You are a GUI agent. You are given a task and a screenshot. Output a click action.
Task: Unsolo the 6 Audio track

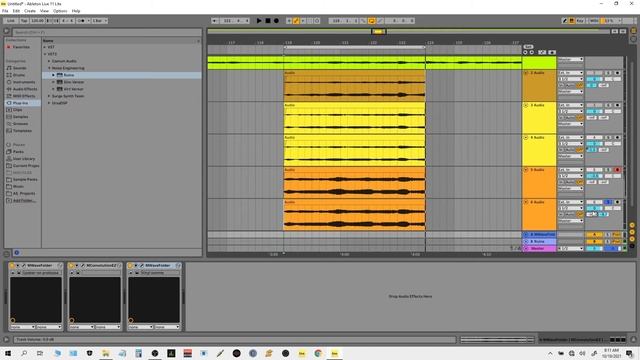pyautogui.click(x=608, y=202)
